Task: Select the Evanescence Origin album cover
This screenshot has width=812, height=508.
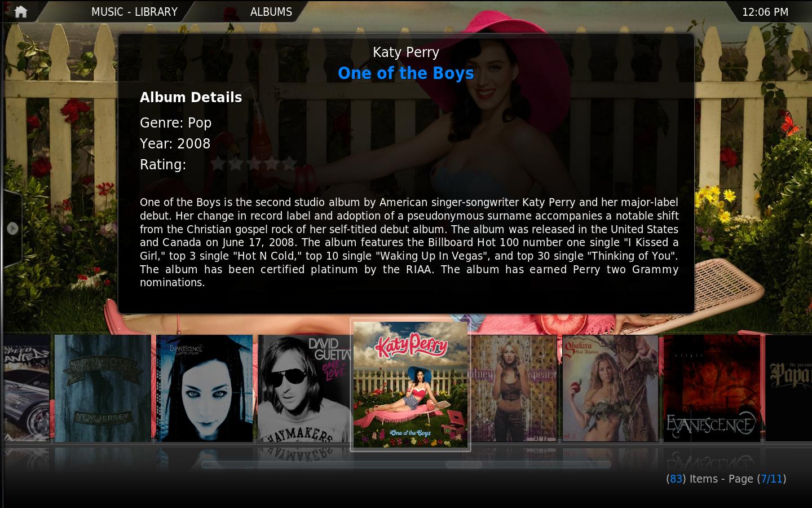Action: [x=712, y=388]
